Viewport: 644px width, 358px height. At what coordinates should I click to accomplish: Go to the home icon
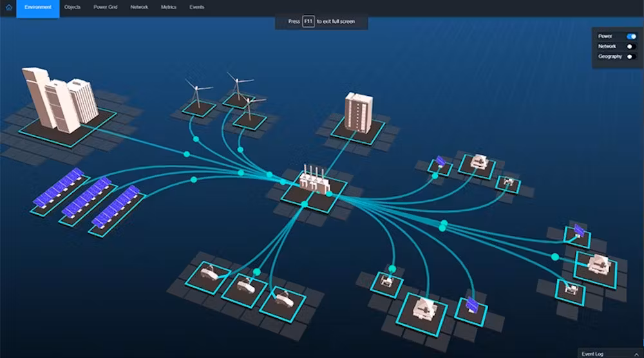point(8,7)
